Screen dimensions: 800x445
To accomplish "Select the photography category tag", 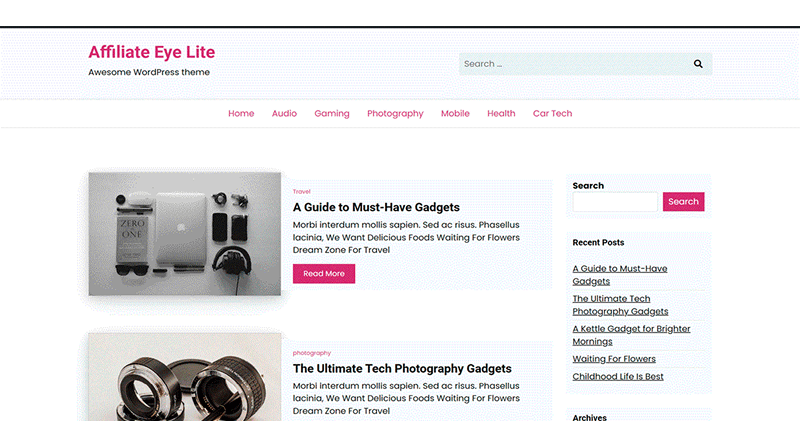I will [x=312, y=353].
